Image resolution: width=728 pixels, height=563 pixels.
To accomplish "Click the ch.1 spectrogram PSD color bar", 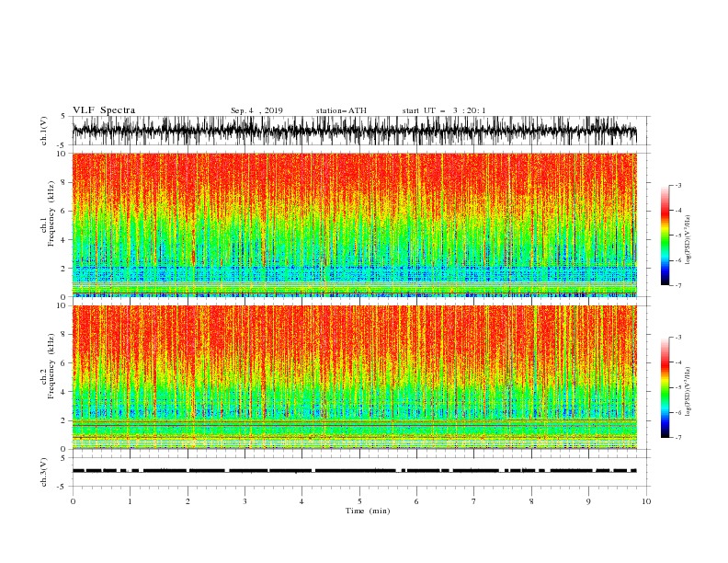I will pyautogui.click(x=665, y=236).
